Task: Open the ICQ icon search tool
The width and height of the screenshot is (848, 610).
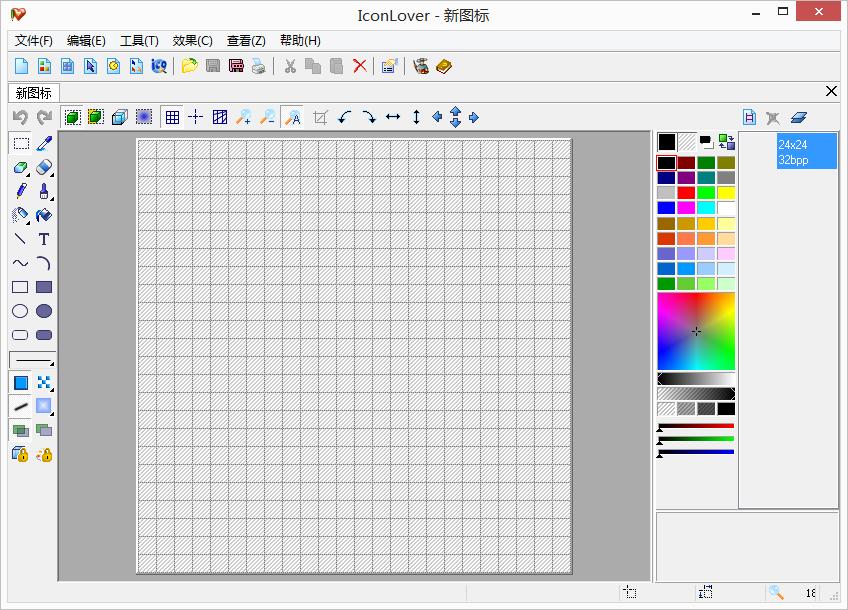Action: coord(158,66)
